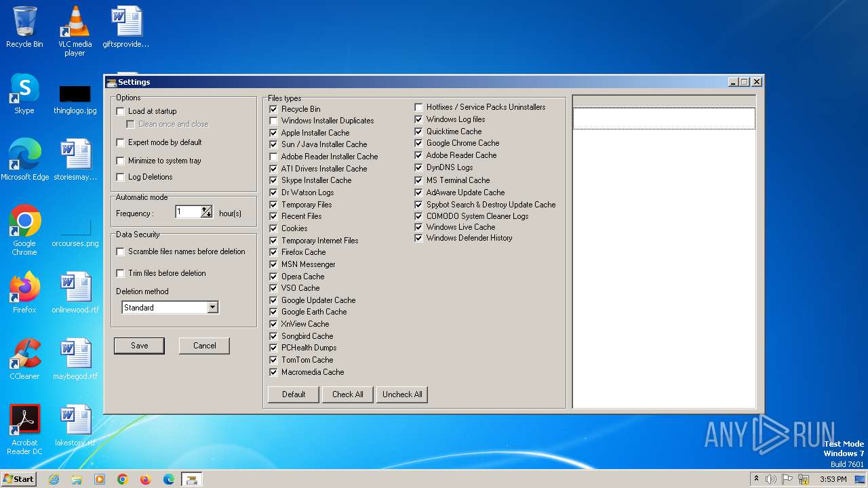Save the settings
Image resolution: width=868 pixels, height=488 pixels.
(139, 346)
